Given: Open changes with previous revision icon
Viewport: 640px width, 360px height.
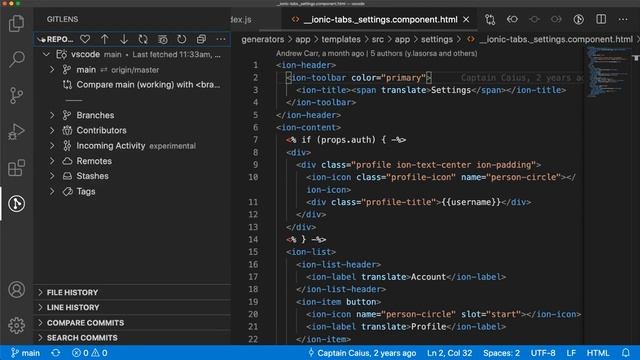Looking at the screenshot, I should click(x=490, y=19).
